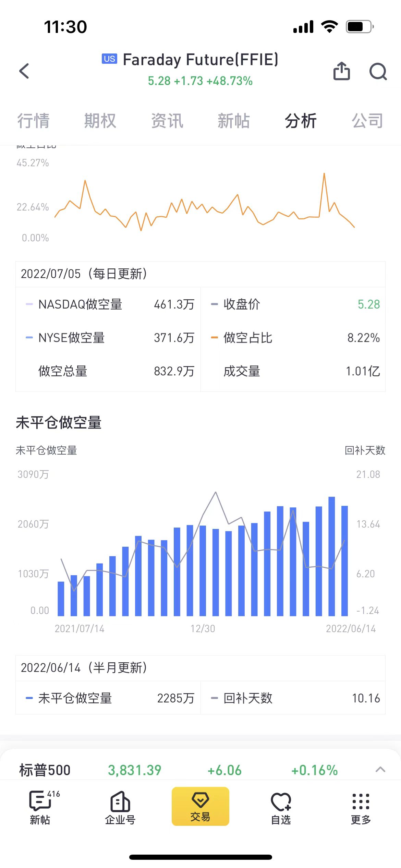
Task: Tap the 未平仓做空量 legend row with 2285万
Action: click(108, 698)
